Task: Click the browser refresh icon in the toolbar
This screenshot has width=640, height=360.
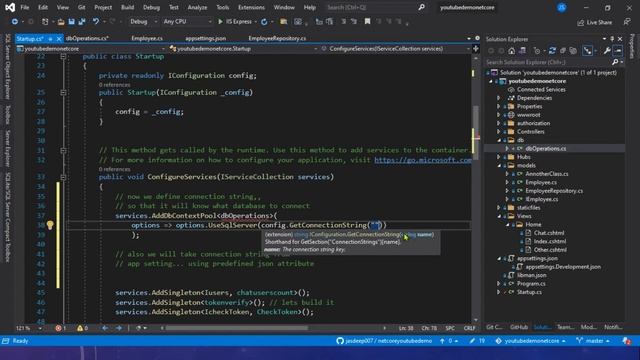Action: 264,22
